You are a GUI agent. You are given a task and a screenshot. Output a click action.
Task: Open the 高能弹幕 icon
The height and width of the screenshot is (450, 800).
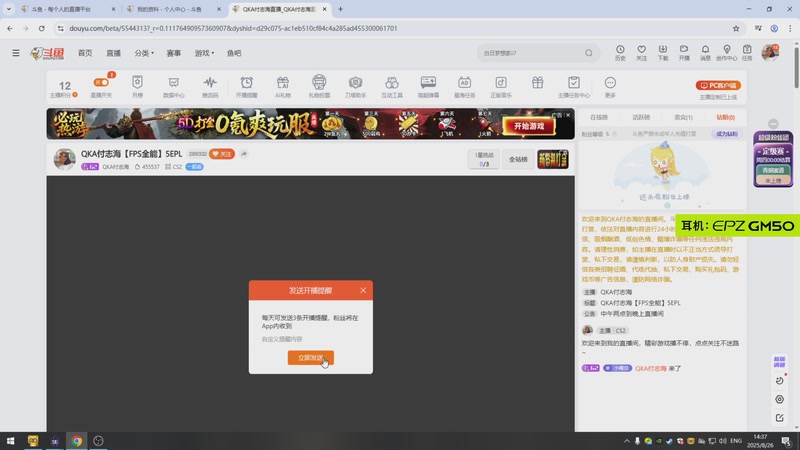pos(428,82)
